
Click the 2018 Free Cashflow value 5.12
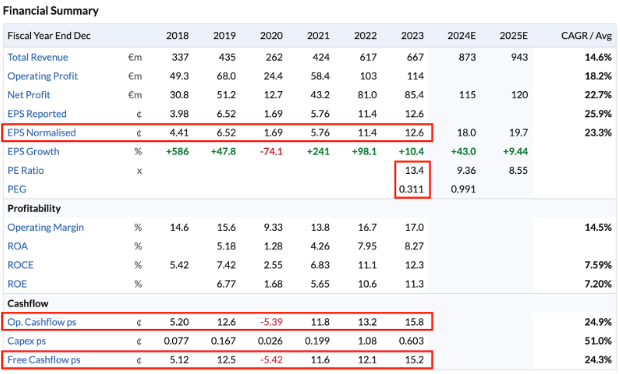pos(179,360)
